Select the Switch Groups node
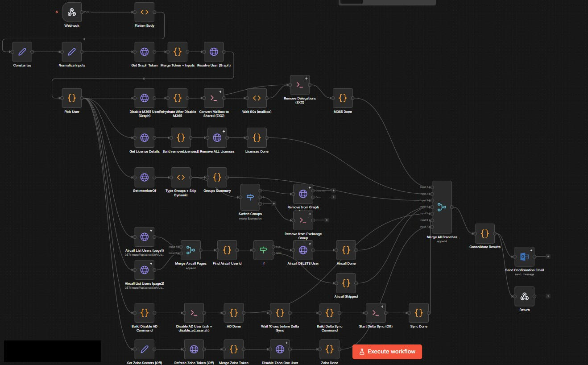 click(250, 197)
